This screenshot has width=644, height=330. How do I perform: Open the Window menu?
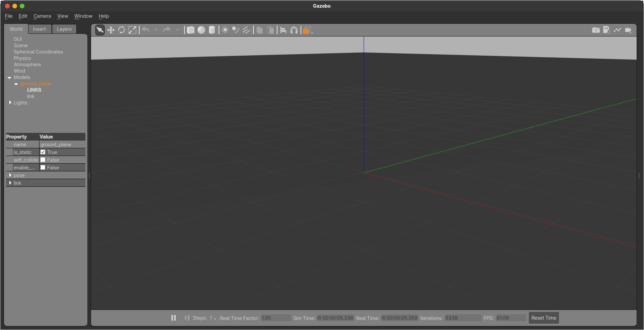tap(83, 16)
